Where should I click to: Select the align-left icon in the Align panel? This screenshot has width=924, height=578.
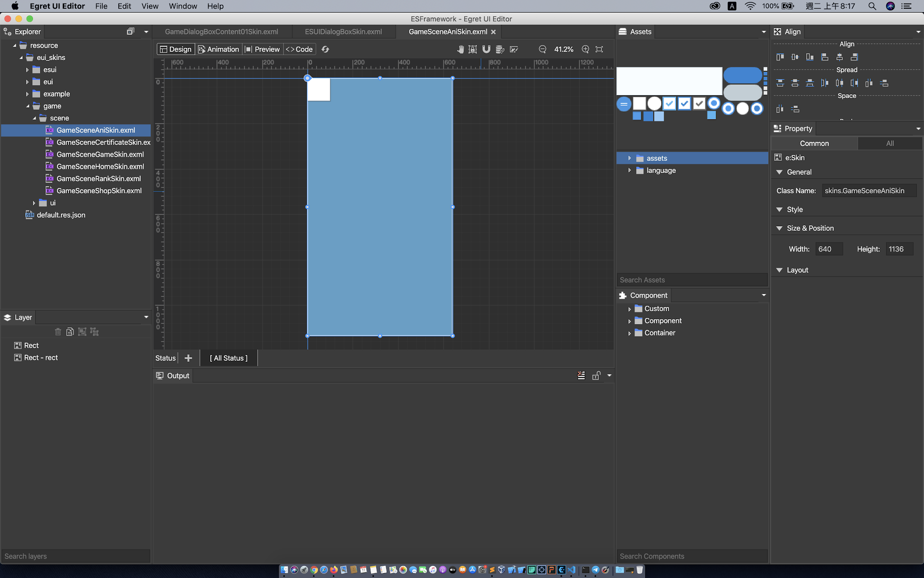tap(780, 57)
